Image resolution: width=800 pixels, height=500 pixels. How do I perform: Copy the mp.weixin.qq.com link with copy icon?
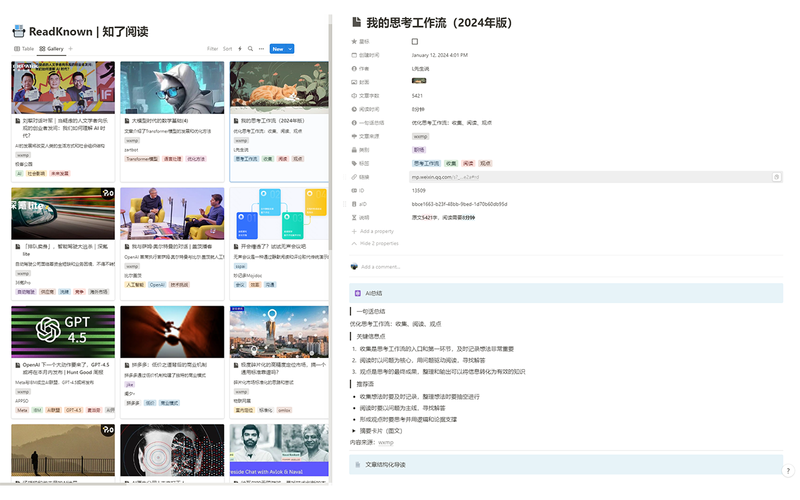coord(776,177)
